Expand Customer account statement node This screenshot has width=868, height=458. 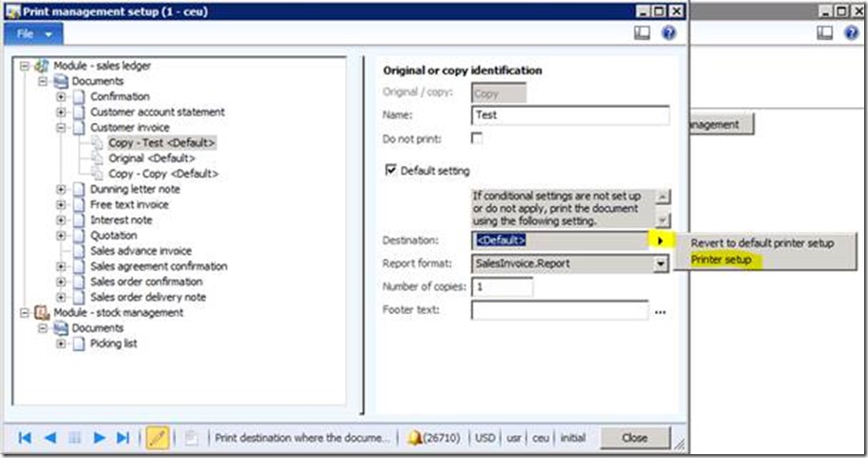click(x=61, y=113)
